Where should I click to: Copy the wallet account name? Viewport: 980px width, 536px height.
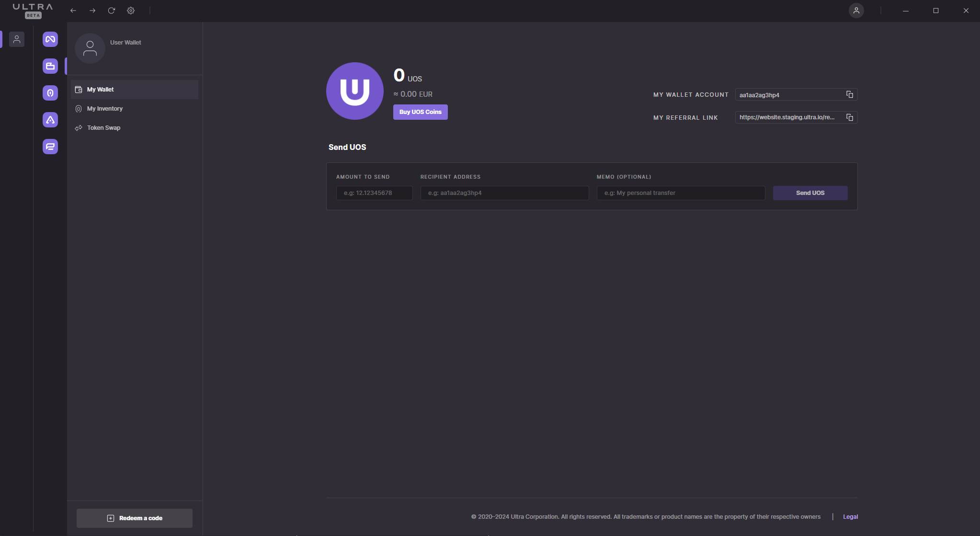click(x=849, y=94)
